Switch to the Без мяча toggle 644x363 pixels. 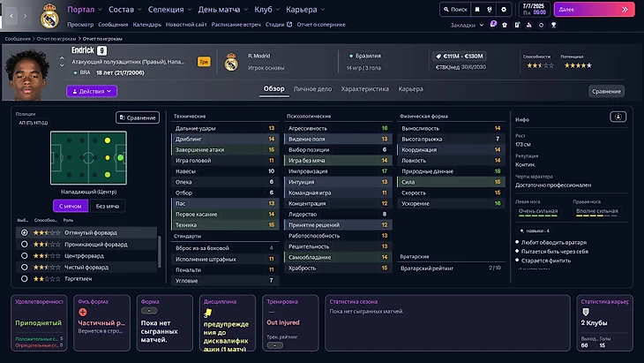107,206
